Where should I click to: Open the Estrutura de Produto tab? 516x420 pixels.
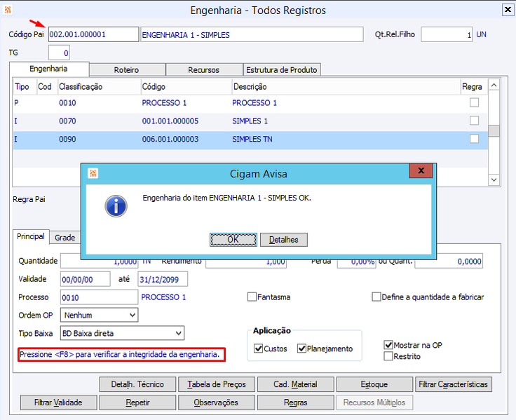click(282, 70)
